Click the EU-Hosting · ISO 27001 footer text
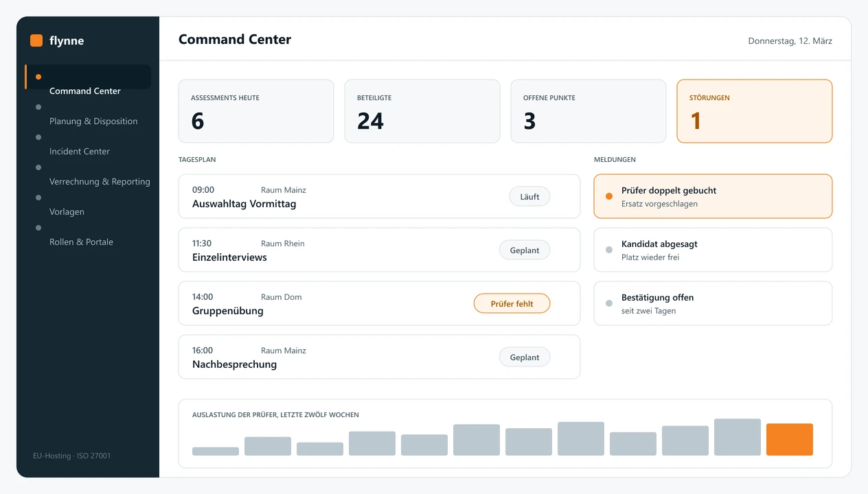The width and height of the screenshot is (868, 494). [72, 456]
